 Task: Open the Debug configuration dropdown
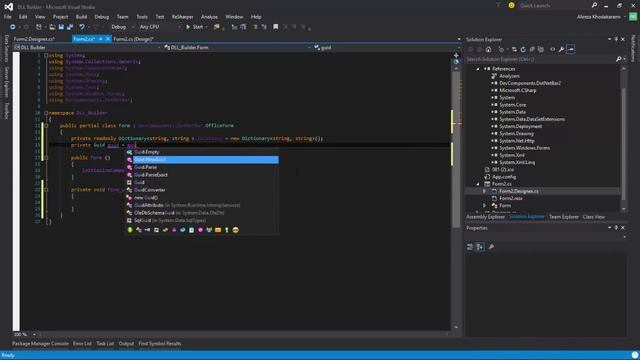[x=122, y=27]
